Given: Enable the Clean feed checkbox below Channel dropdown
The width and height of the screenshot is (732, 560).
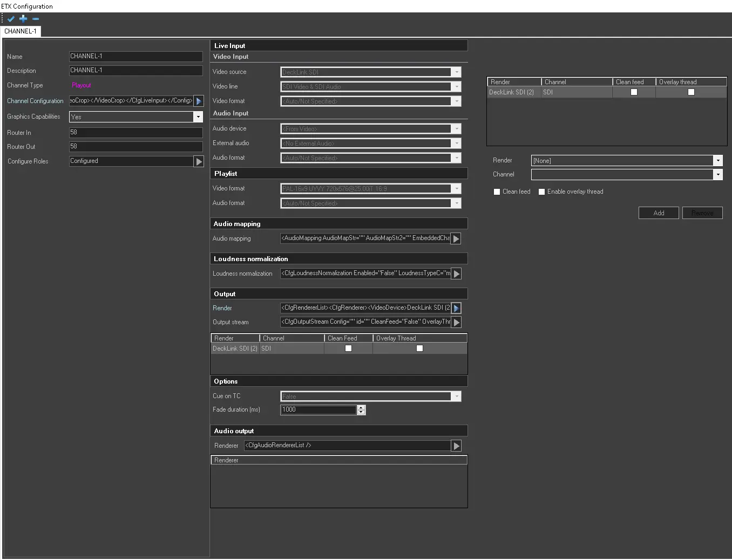Looking at the screenshot, I should click(x=497, y=192).
